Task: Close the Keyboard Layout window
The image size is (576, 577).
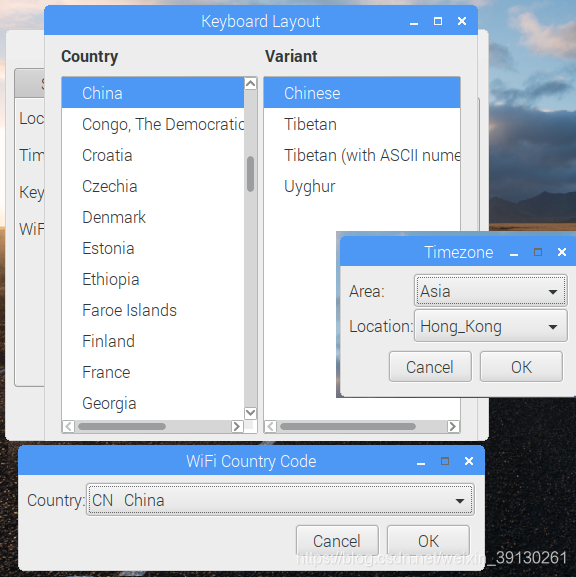Action: tap(462, 21)
